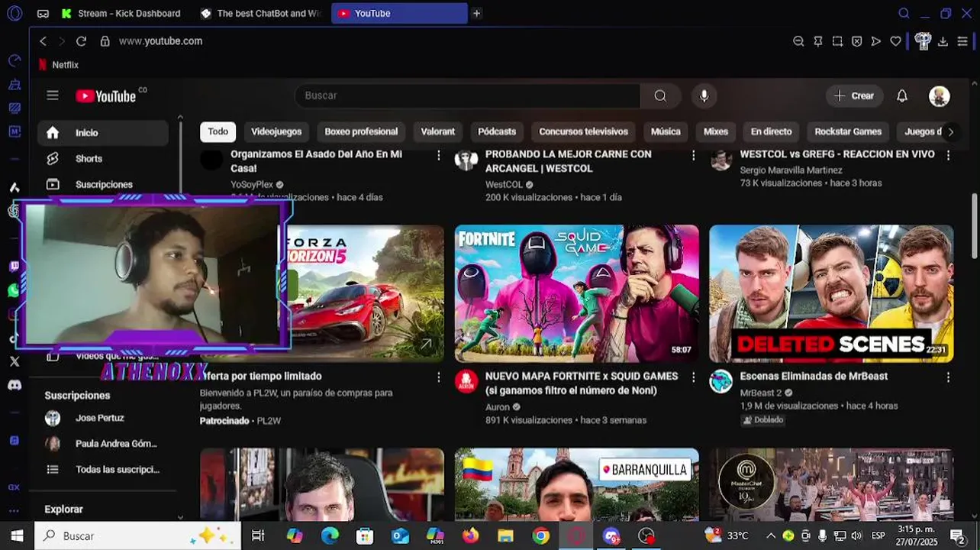Screen dimensions: 980x550
Task: Open Twitch in the Opera sidebar
Action: tap(15, 267)
